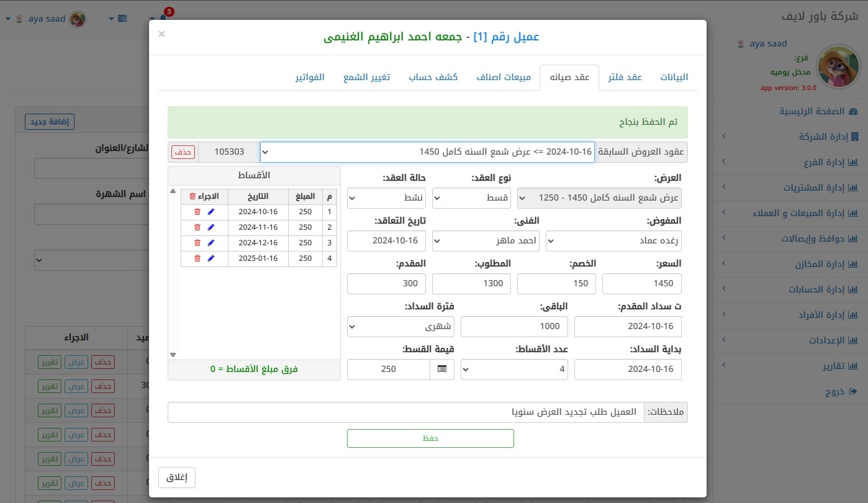Click the pencil icon for installment 3
Image resolution: width=868 pixels, height=503 pixels.
point(210,243)
